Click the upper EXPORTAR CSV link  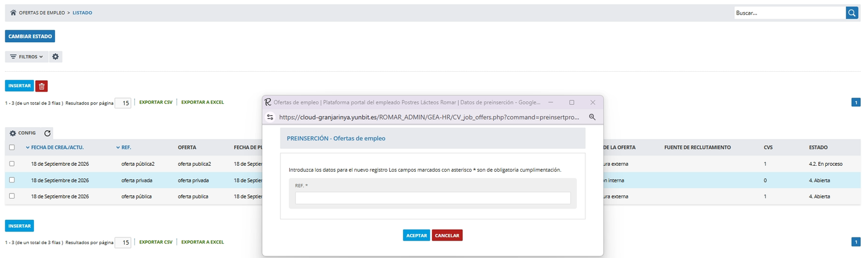click(156, 102)
